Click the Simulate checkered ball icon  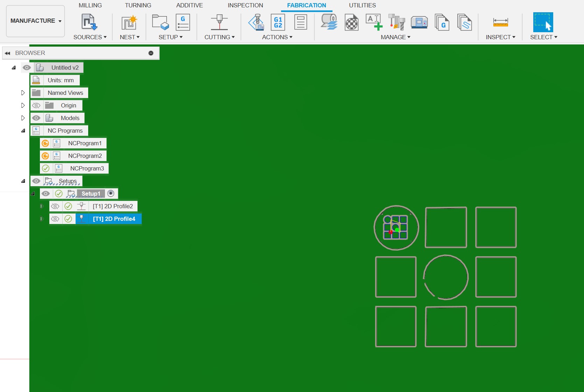tap(351, 23)
